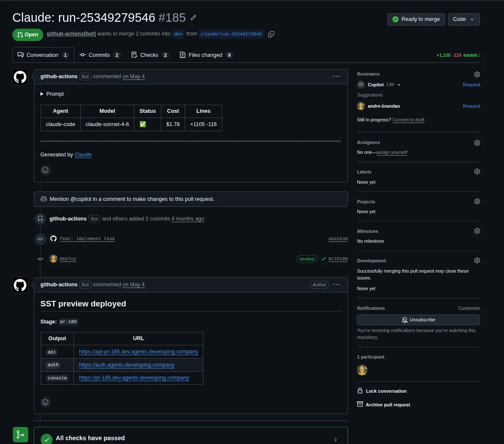Open options menu on SST preview comment
Viewport: 504px width, 444px height.
pos(336,285)
